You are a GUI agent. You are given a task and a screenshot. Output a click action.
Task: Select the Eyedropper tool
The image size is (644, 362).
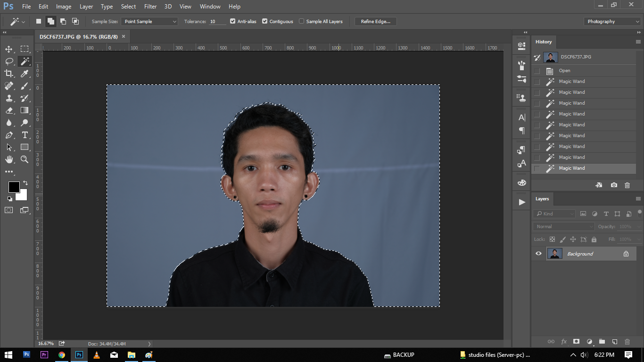[25, 74]
